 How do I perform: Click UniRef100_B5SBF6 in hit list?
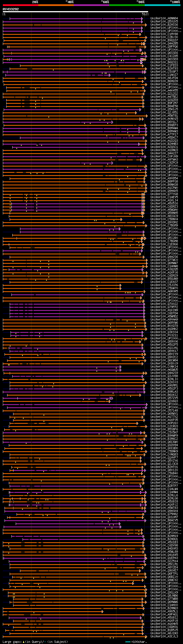tap(164, 429)
